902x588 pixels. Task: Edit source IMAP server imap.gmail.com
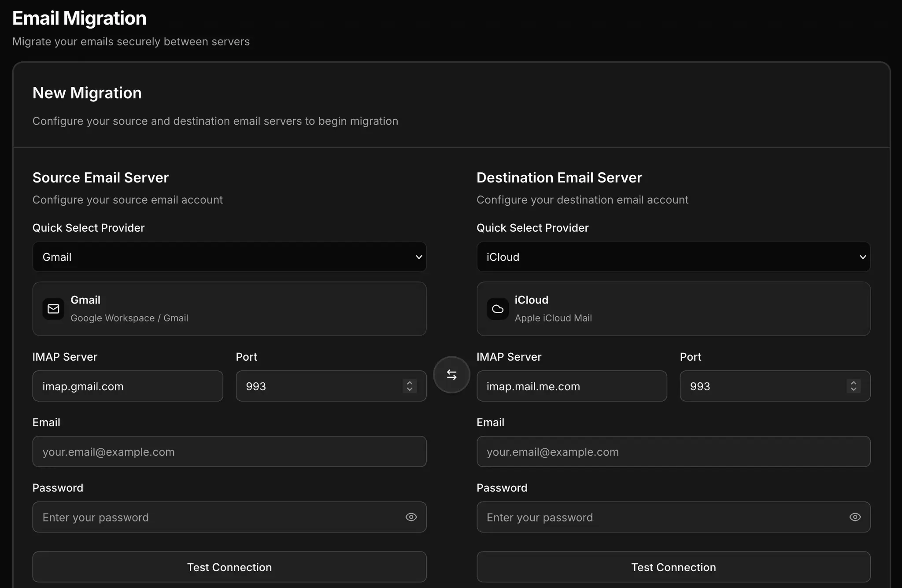click(128, 386)
